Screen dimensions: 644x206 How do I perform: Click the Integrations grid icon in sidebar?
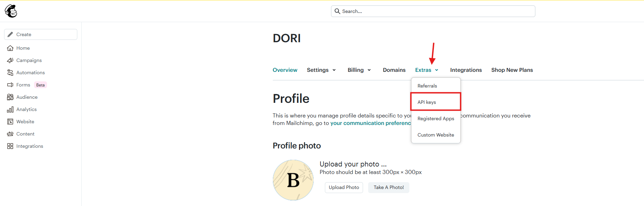(10, 146)
